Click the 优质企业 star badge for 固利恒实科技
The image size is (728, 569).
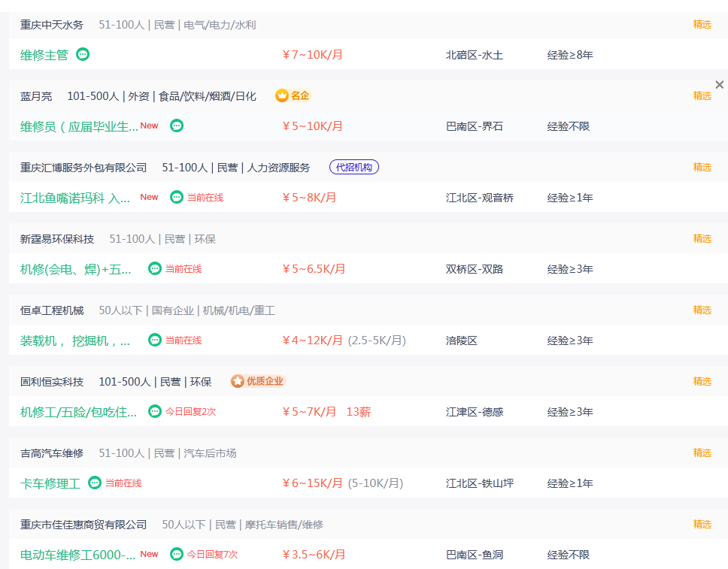[258, 382]
